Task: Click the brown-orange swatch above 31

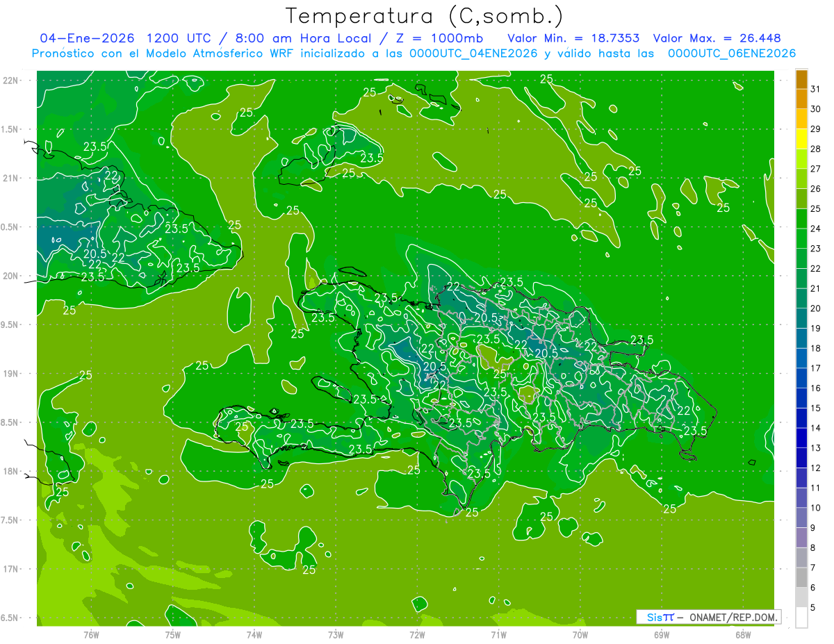Action: tap(801, 79)
